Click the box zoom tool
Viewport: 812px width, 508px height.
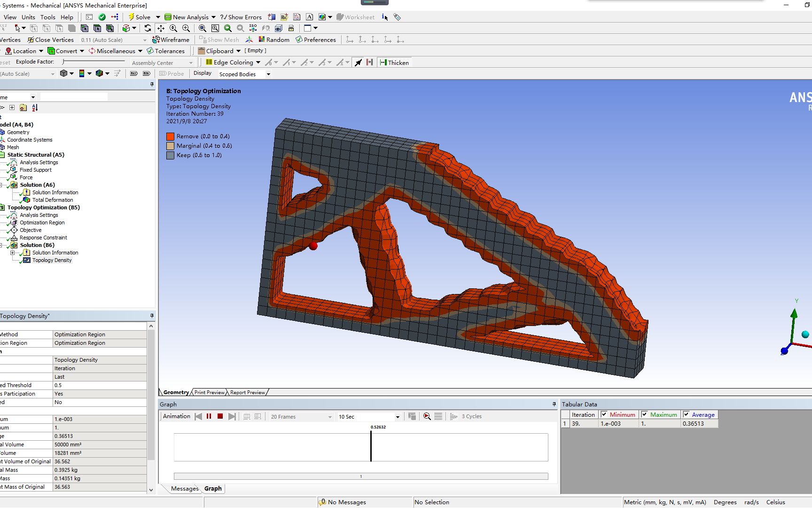click(186, 28)
